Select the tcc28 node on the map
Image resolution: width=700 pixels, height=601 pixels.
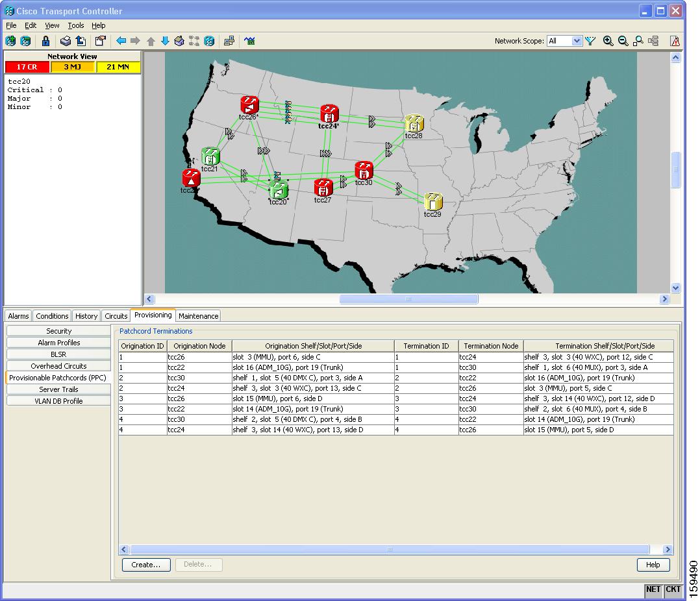(414, 123)
